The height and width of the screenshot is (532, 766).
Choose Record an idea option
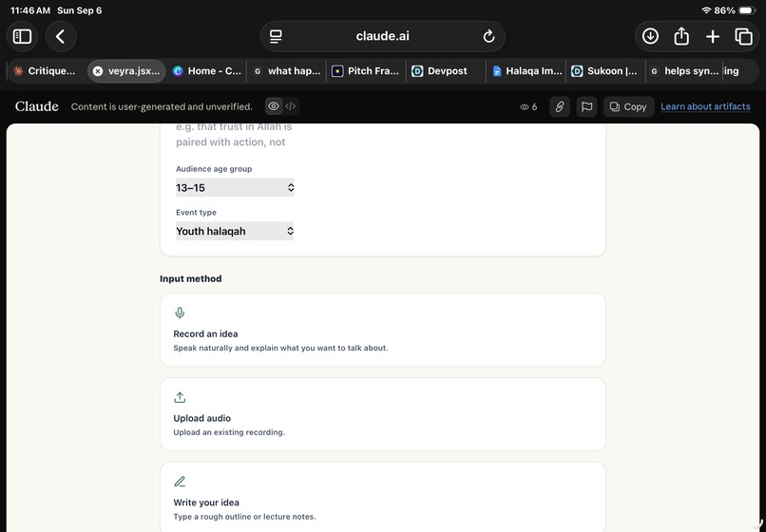[382, 330]
